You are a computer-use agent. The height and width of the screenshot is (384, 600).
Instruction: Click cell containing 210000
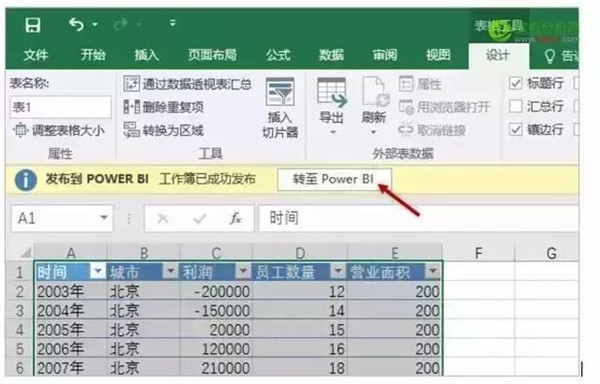pos(216,368)
